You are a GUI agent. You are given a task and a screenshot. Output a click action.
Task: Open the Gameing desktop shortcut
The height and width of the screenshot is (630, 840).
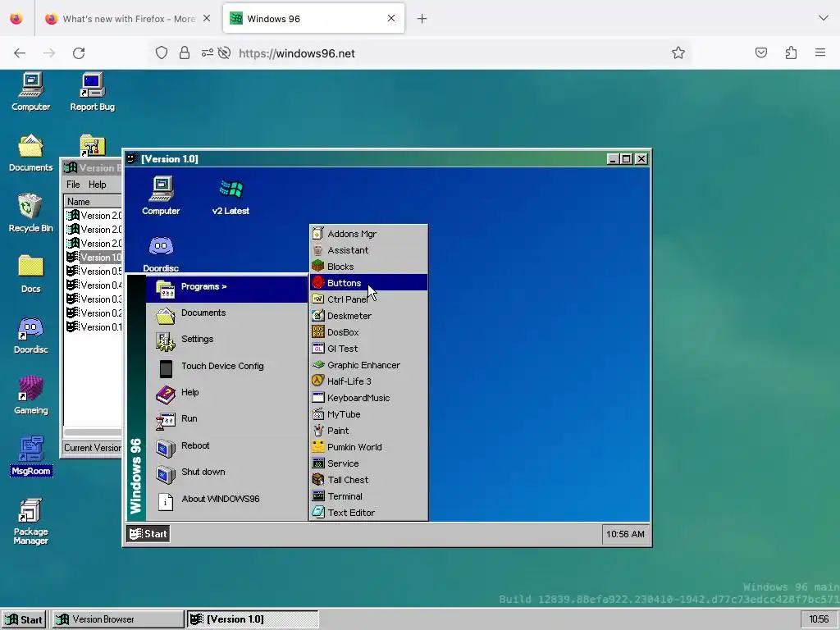31,395
